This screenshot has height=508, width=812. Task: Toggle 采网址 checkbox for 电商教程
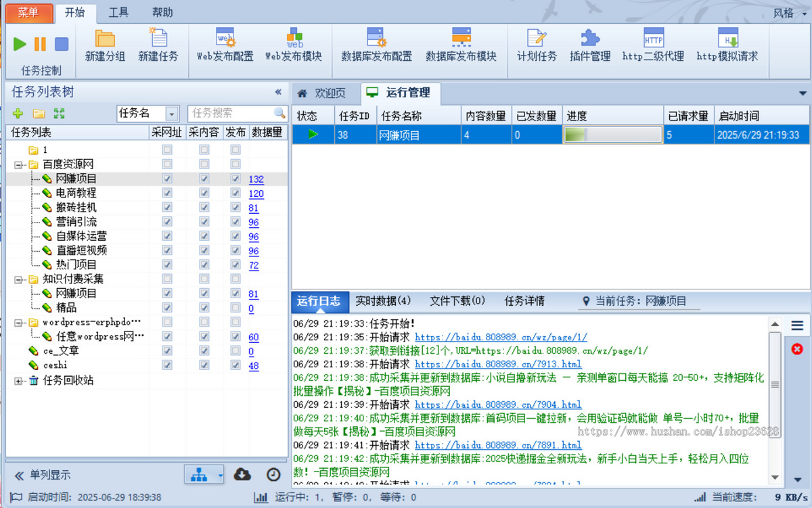167,193
